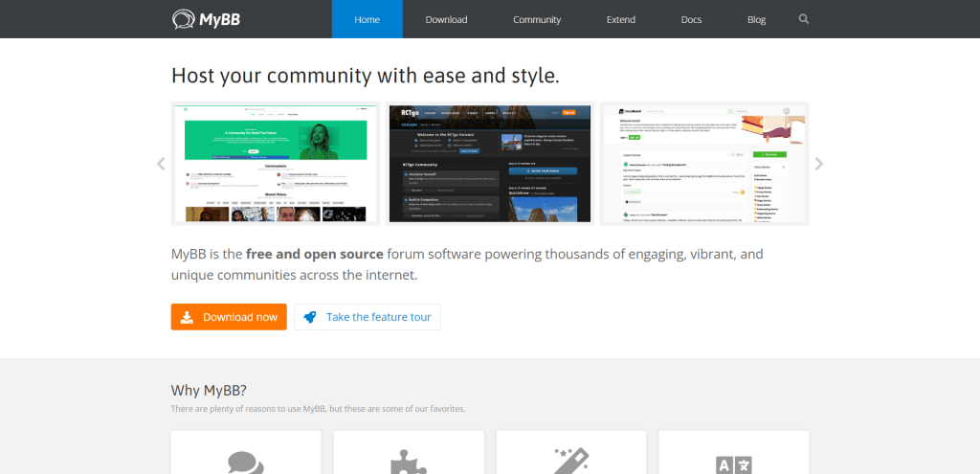Click the 'Why MyBB?' heading
This screenshot has width=980, height=474.
209,391
